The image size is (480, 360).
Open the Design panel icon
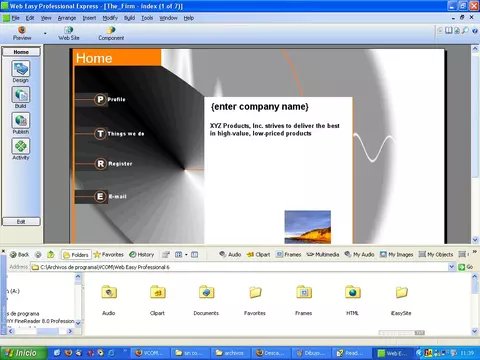pyautogui.click(x=21, y=69)
